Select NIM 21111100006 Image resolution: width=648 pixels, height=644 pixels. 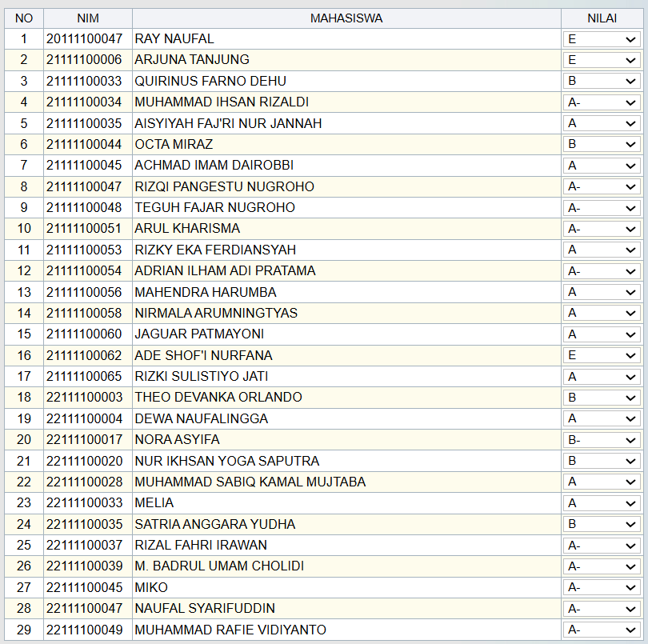pos(84,59)
